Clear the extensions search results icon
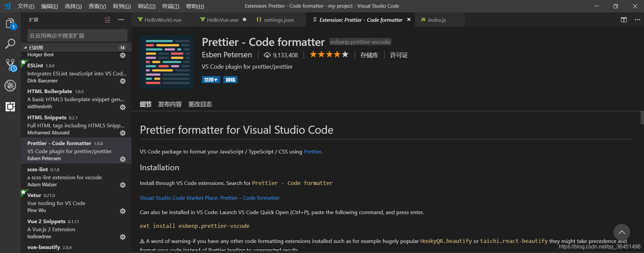This screenshot has height=253, width=644. click(x=107, y=20)
